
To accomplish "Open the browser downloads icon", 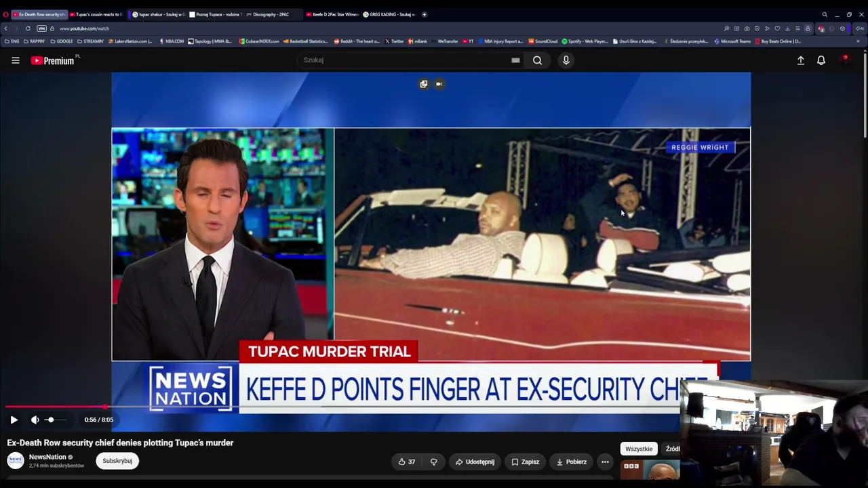I will [787, 28].
